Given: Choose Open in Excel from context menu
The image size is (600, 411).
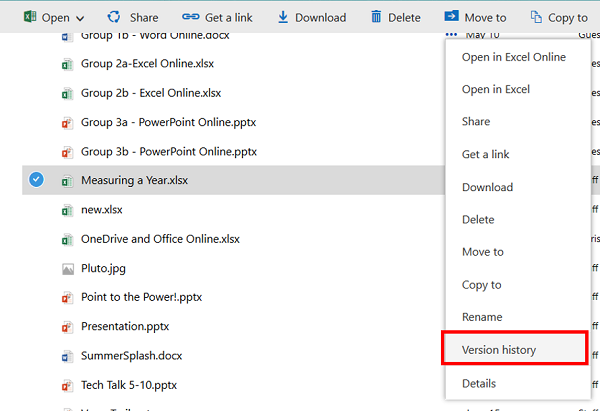Looking at the screenshot, I should pos(496,89).
